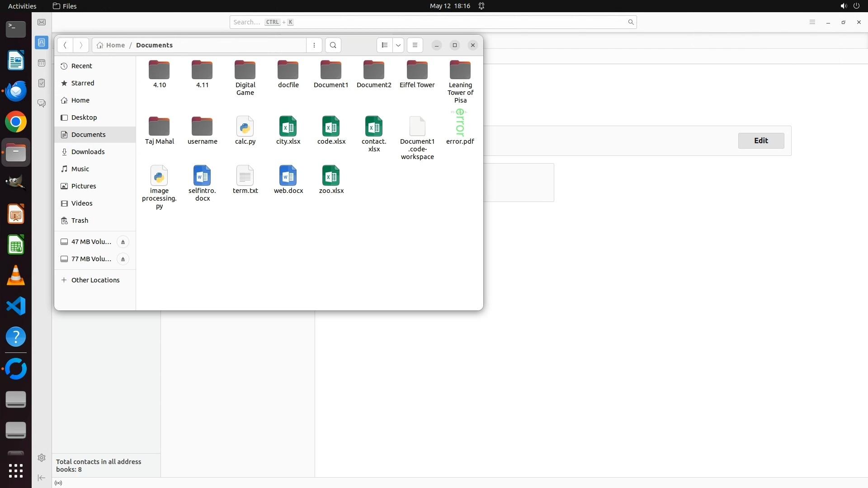Eject the 77 MB Volume
The image size is (868, 488).
[x=123, y=259]
